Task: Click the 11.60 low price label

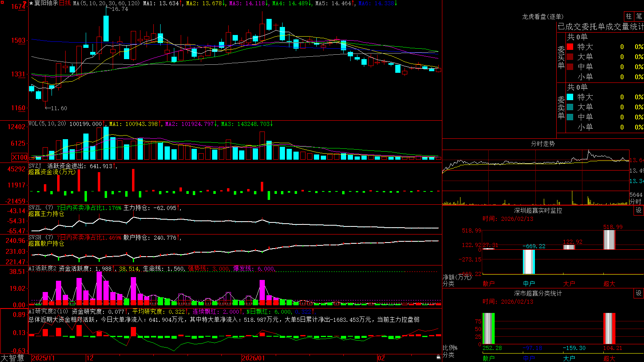Action: click(59, 108)
